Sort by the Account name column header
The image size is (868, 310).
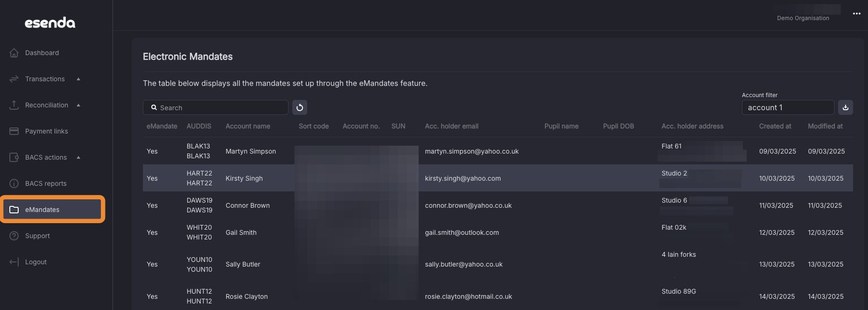pos(248,126)
